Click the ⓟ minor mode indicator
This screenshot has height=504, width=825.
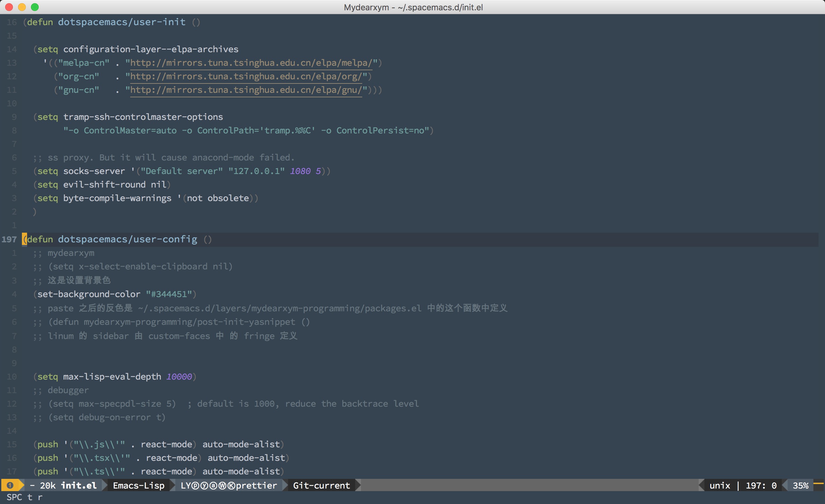(x=195, y=486)
